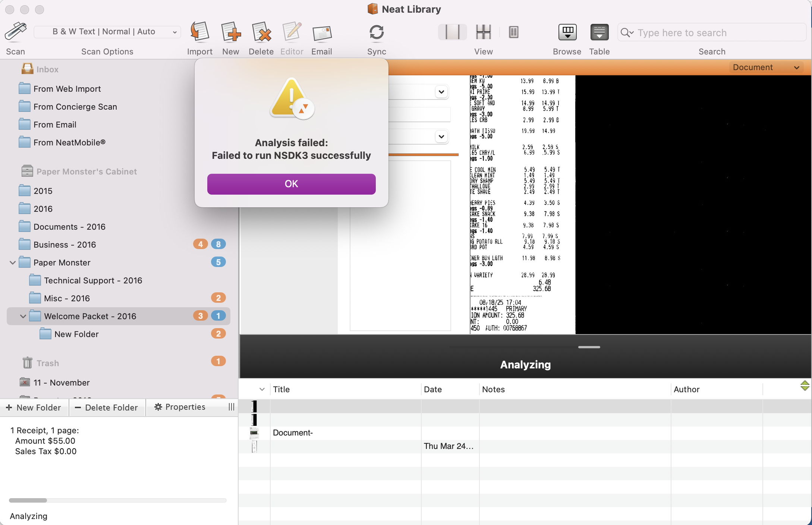Open the B & W Text scan options dropdown
The height and width of the screenshot is (525, 812).
pos(107,32)
